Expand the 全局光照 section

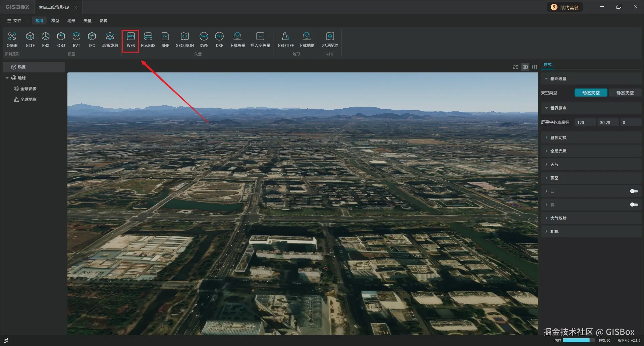pos(591,151)
